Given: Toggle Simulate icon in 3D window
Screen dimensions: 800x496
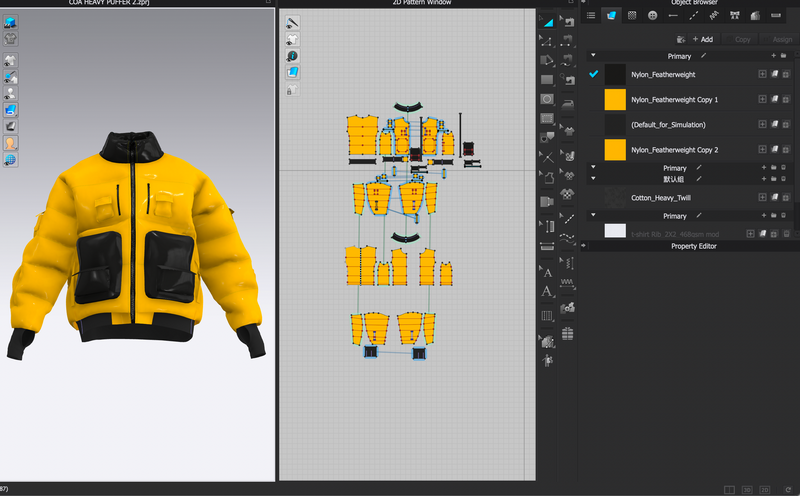Looking at the screenshot, I should pos(10,22).
